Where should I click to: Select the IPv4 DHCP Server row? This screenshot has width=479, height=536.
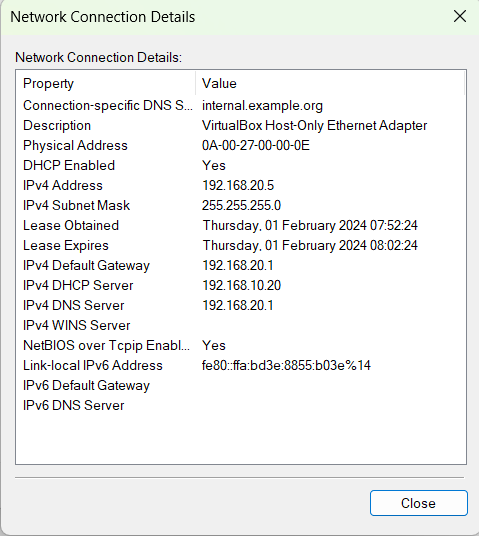(x=241, y=285)
